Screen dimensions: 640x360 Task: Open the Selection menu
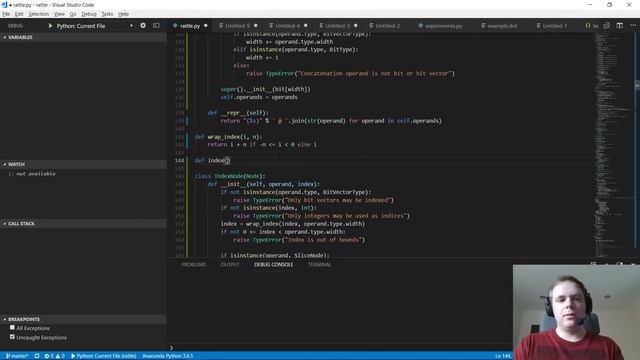(x=39, y=14)
